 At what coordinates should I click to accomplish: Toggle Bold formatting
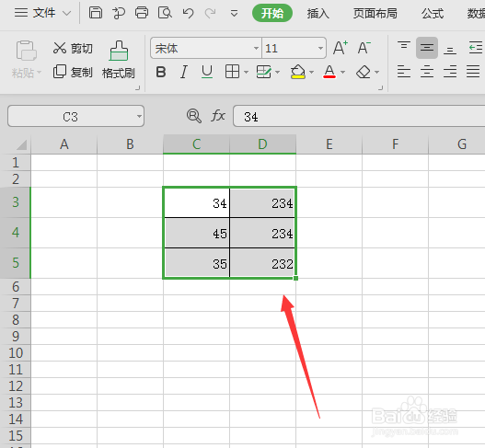tap(161, 72)
